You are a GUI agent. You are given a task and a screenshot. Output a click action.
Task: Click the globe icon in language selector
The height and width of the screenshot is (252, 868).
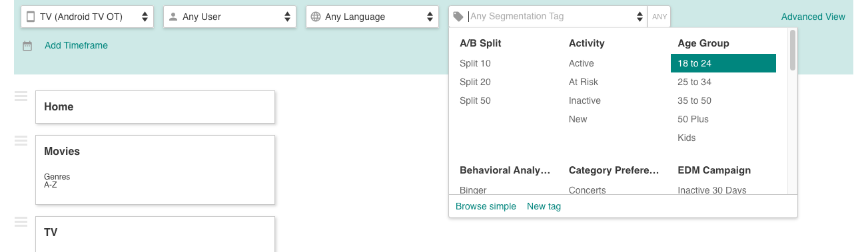pos(316,17)
